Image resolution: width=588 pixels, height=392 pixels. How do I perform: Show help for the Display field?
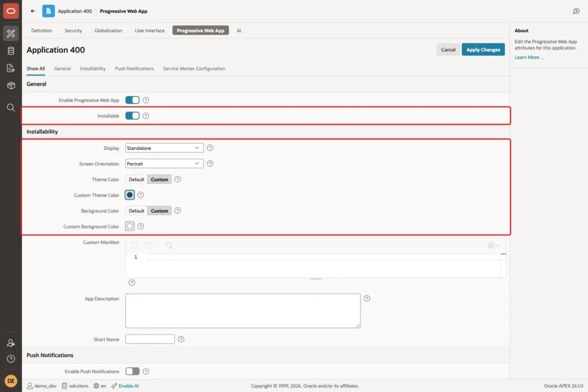pos(210,148)
